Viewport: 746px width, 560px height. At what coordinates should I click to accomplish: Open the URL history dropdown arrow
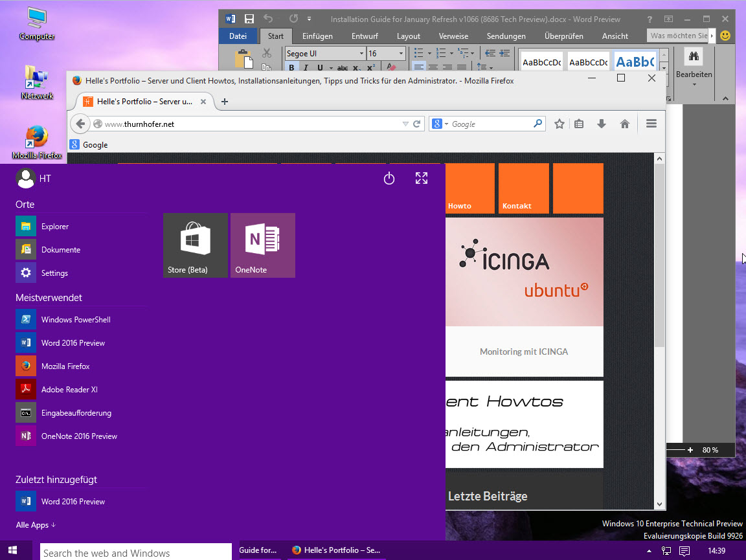[405, 124]
